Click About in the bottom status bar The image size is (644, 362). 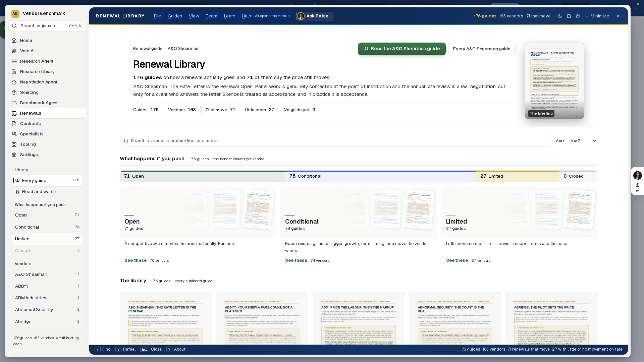176,349
